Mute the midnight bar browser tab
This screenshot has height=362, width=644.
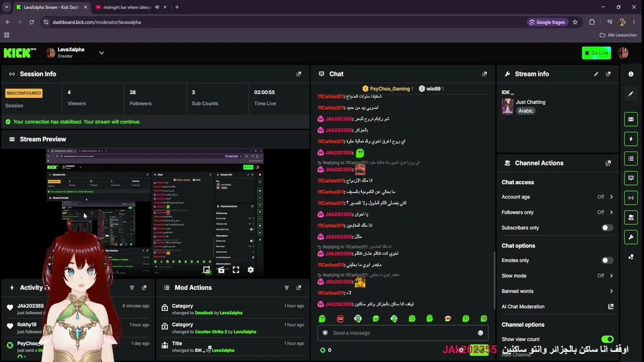click(157, 7)
